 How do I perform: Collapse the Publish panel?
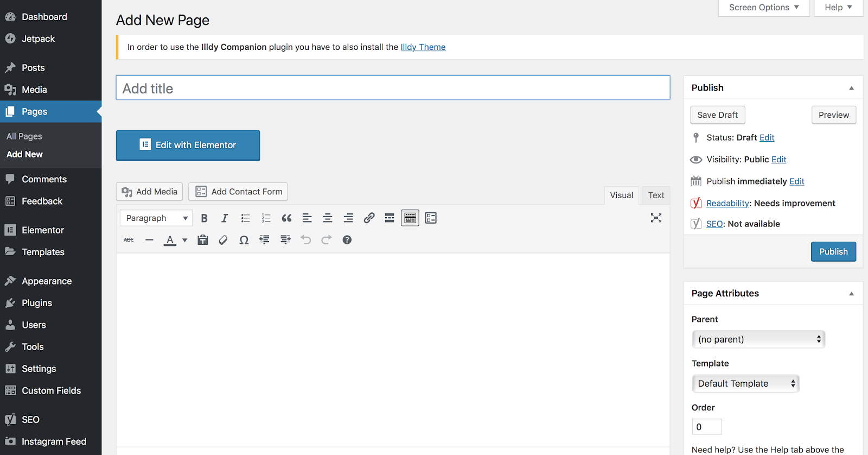851,88
